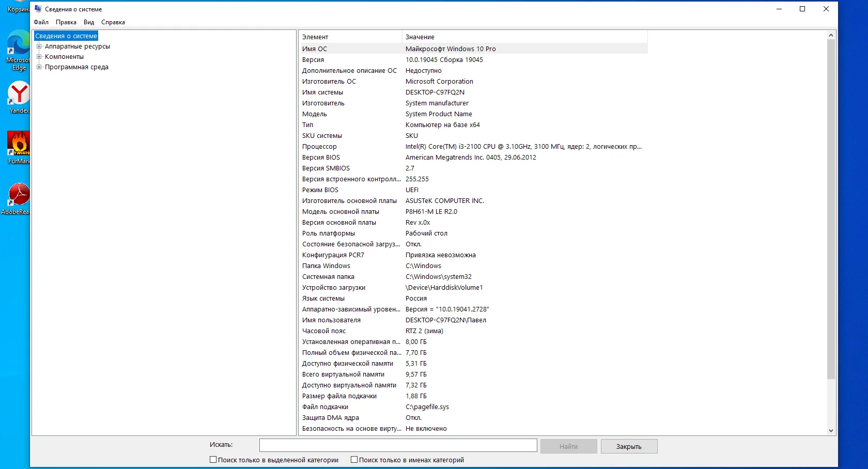Image resolution: width=868 pixels, height=469 pixels.
Task: Click the value 10.0.19045 Сборка 19045
Action: point(444,60)
